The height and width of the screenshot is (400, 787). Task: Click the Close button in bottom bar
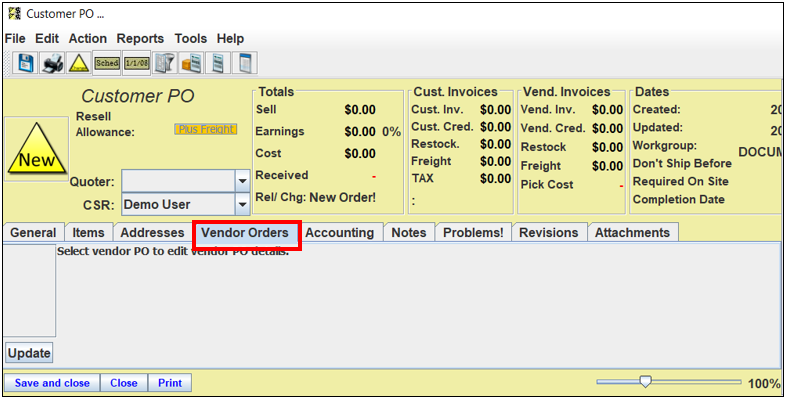click(124, 383)
